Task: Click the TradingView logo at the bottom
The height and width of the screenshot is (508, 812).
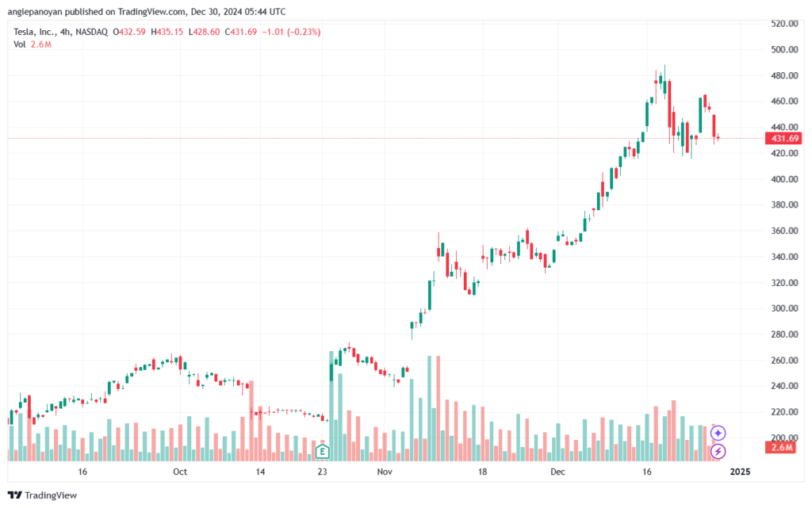Action: 43,495
